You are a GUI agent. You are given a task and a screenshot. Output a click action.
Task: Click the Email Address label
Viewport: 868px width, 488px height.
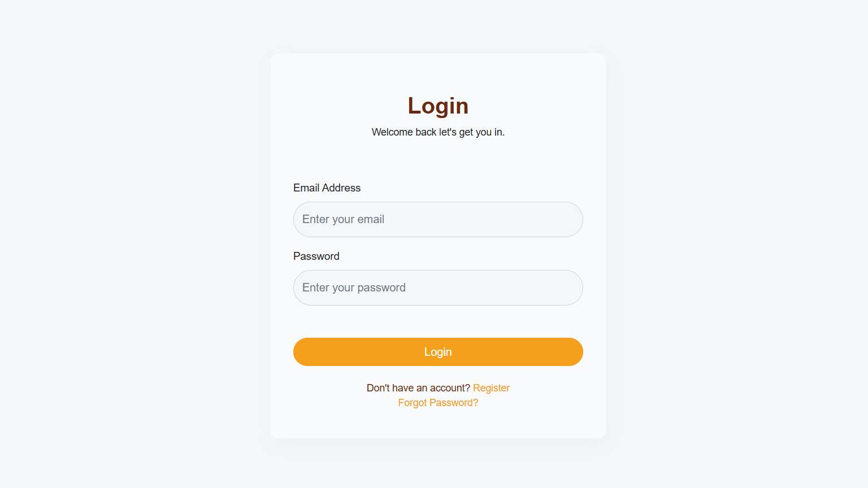[327, 188]
